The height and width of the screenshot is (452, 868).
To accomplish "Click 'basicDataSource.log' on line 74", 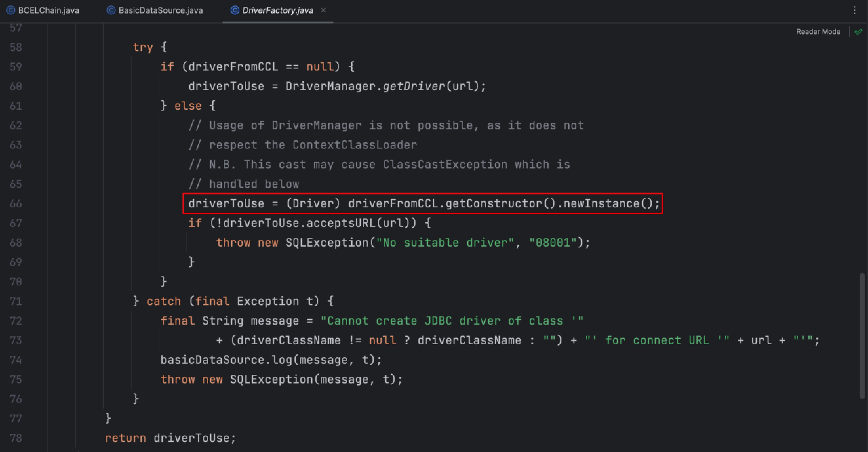I will coord(226,360).
